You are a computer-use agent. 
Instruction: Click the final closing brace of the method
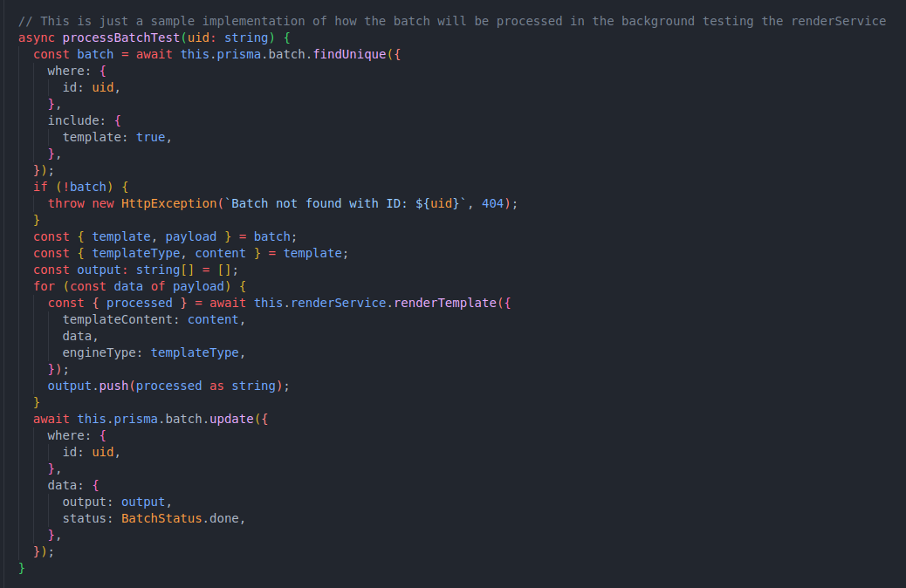click(x=22, y=568)
